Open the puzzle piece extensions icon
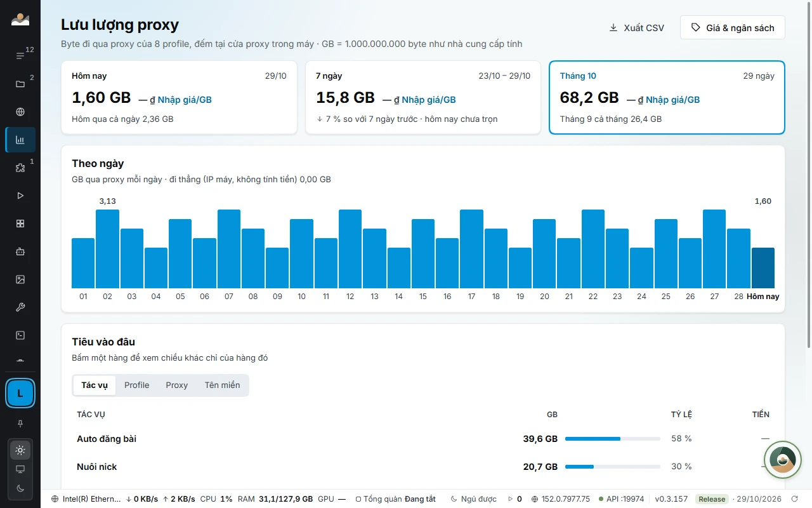The image size is (812, 508). click(20, 168)
